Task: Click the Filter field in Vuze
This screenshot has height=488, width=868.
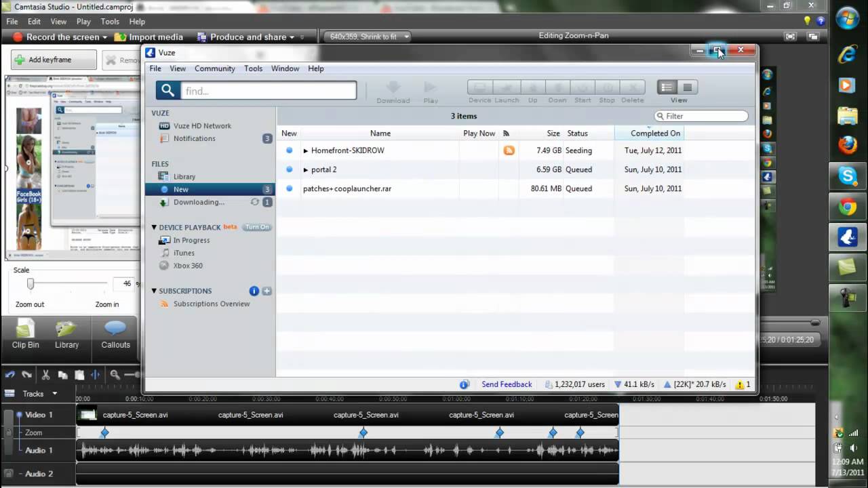Action: (x=701, y=116)
